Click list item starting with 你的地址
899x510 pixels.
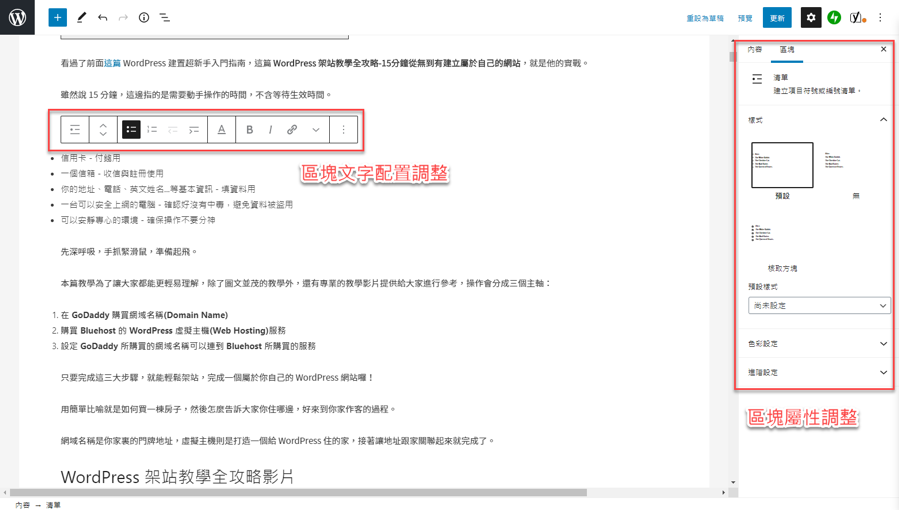pos(158,189)
